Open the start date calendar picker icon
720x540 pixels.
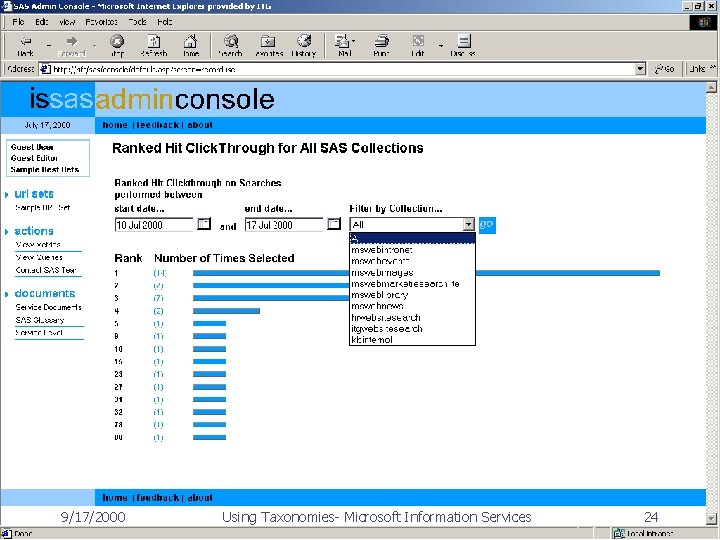[204, 224]
